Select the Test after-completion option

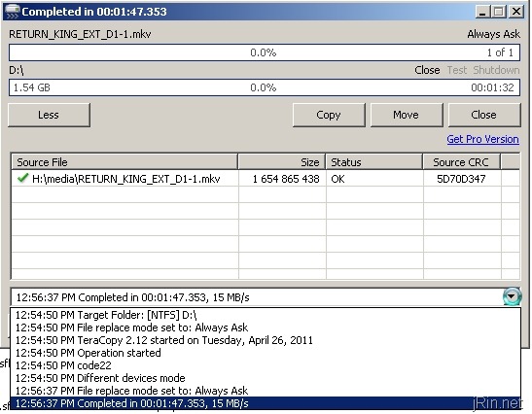457,70
